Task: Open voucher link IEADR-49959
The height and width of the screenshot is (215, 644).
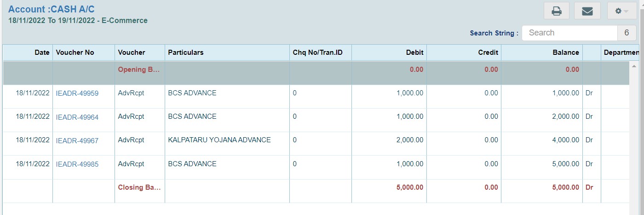Action: [77, 93]
